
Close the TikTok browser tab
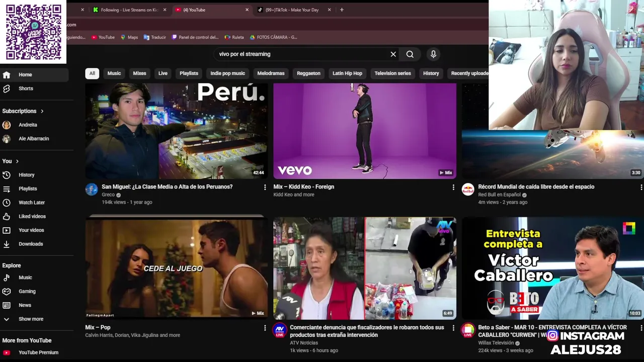tap(330, 10)
